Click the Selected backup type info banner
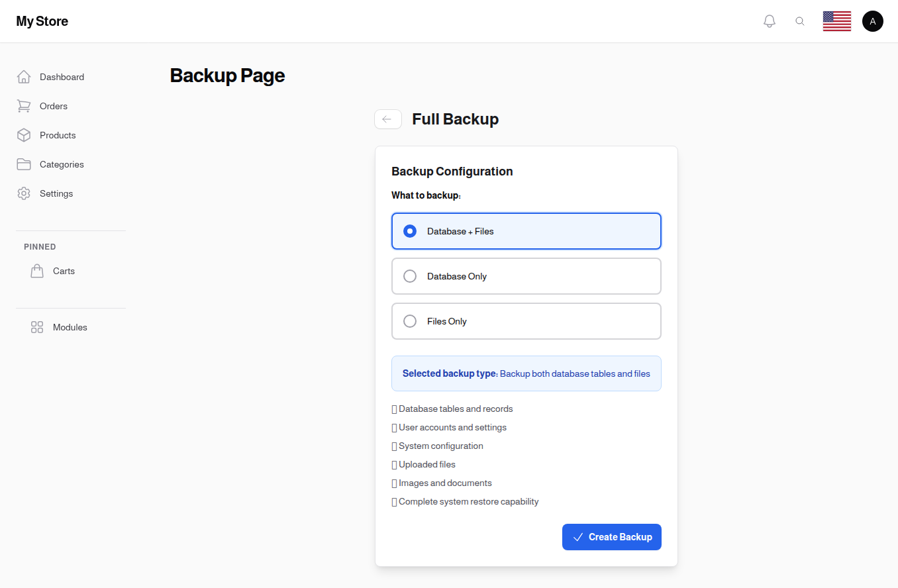 tap(526, 373)
